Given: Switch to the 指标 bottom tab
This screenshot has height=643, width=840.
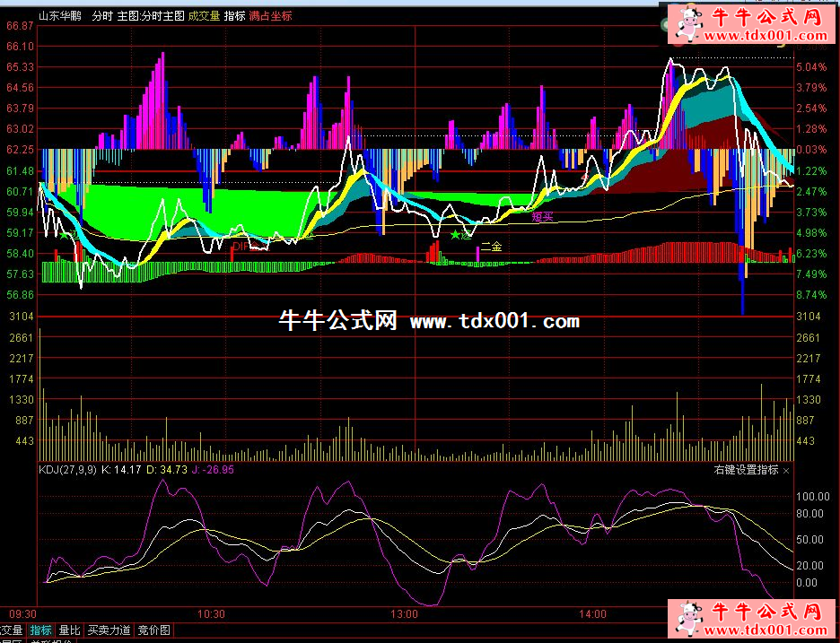Looking at the screenshot, I should tap(40, 630).
